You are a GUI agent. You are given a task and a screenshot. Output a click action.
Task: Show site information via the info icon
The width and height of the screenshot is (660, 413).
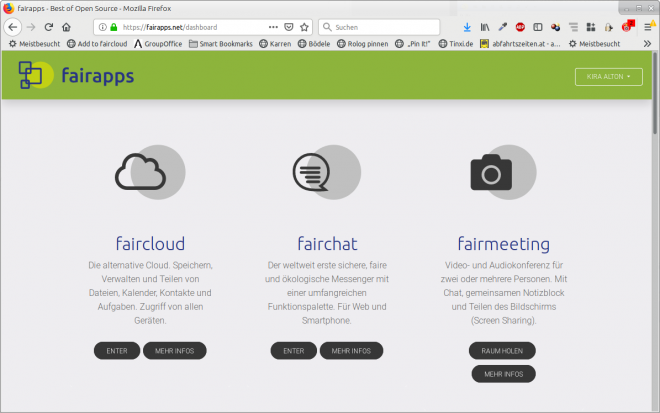coord(102,27)
